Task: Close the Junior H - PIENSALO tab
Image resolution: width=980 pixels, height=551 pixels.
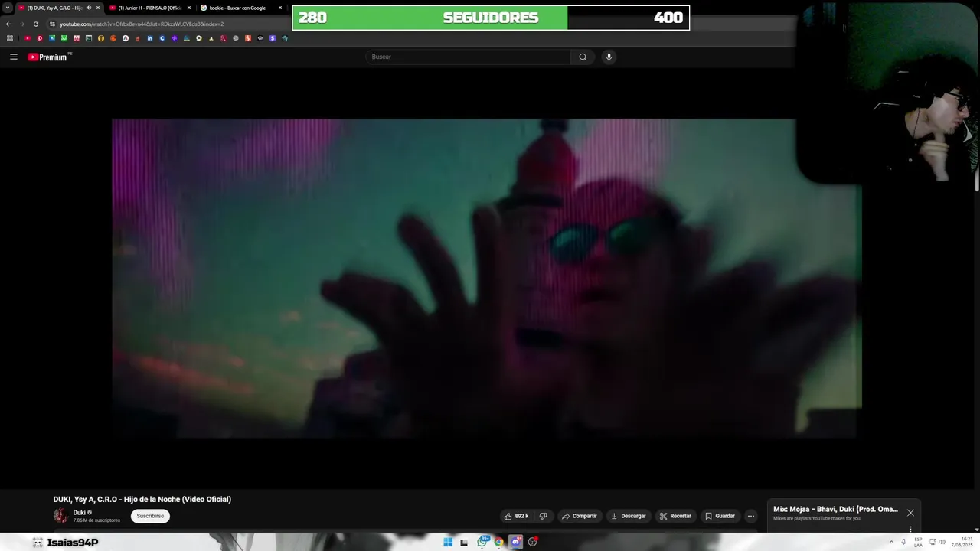Action: [189, 8]
